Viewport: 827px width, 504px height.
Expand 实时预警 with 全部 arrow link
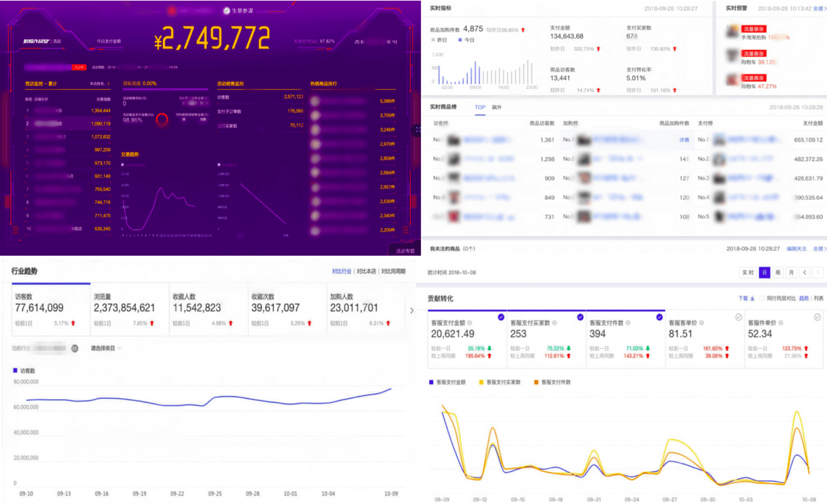click(x=819, y=8)
